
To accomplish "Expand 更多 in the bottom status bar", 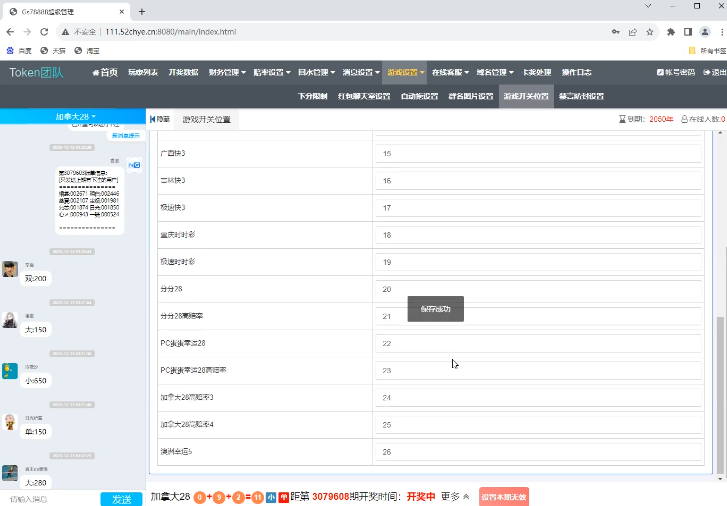I will [455, 496].
